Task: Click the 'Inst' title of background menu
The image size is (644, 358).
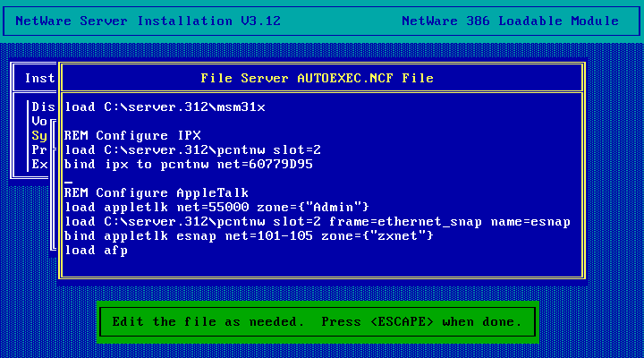Action: point(39,78)
